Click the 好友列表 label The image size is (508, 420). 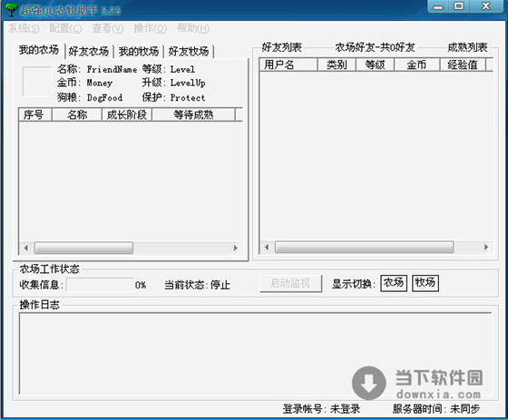pyautogui.click(x=281, y=47)
